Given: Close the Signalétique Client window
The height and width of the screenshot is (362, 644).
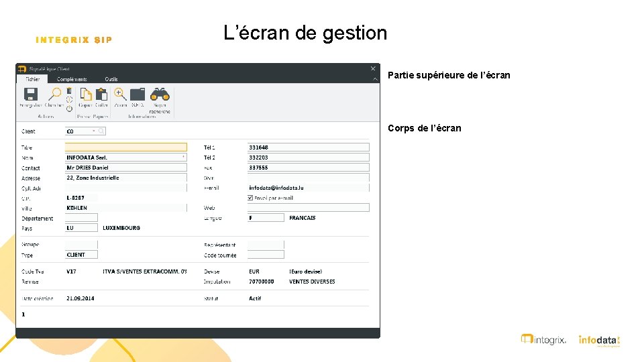Looking at the screenshot, I should [x=373, y=68].
